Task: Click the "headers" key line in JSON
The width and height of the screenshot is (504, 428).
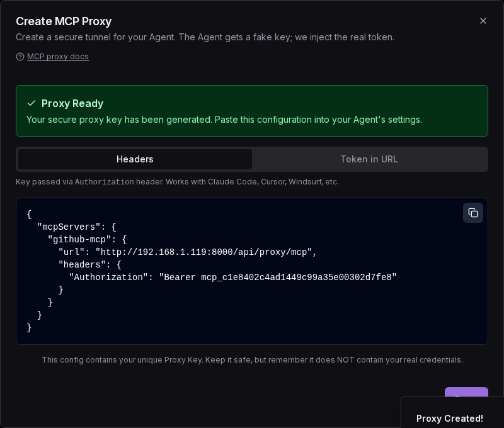Action: (89, 264)
